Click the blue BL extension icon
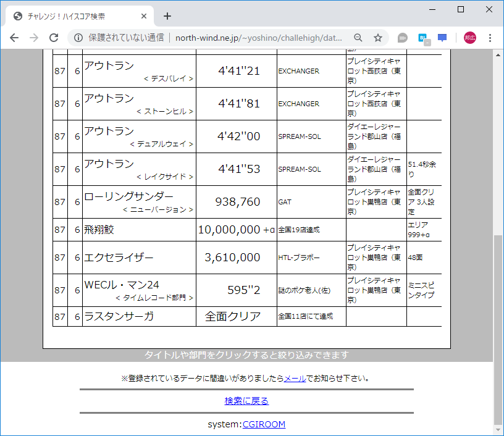The image size is (504, 436). 422,38
